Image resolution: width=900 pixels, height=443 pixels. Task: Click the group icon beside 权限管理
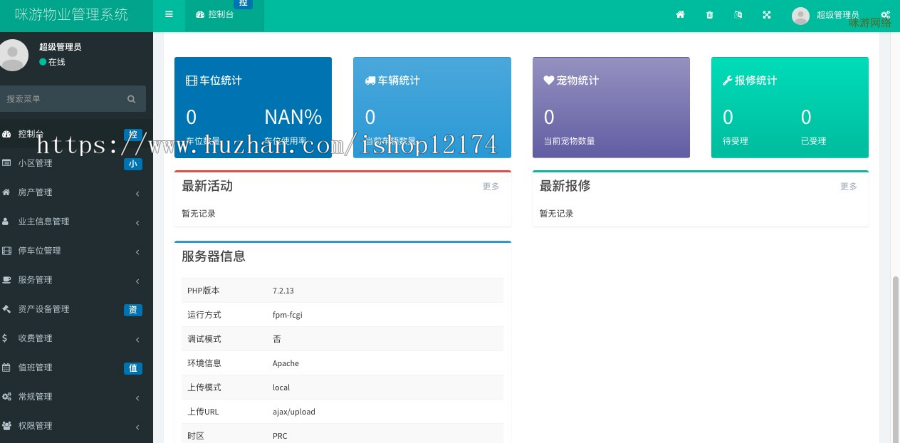tap(6, 426)
